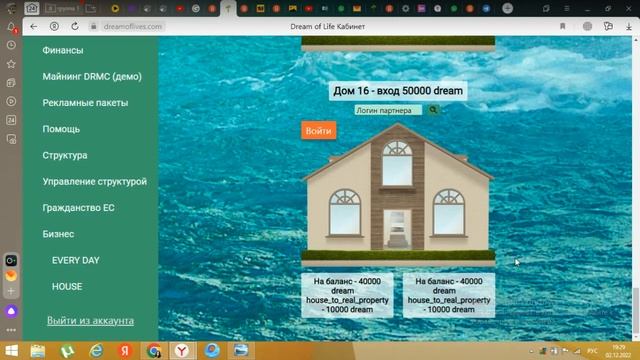Add a sidebar app with plus
640x360 pixels.
[11, 291]
